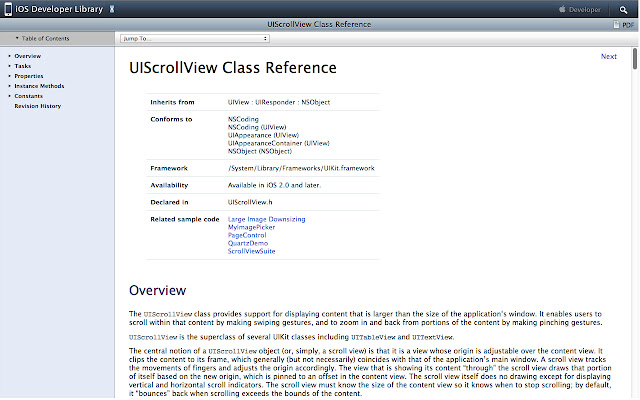Open Constants in the contents sidebar

[x=29, y=96]
